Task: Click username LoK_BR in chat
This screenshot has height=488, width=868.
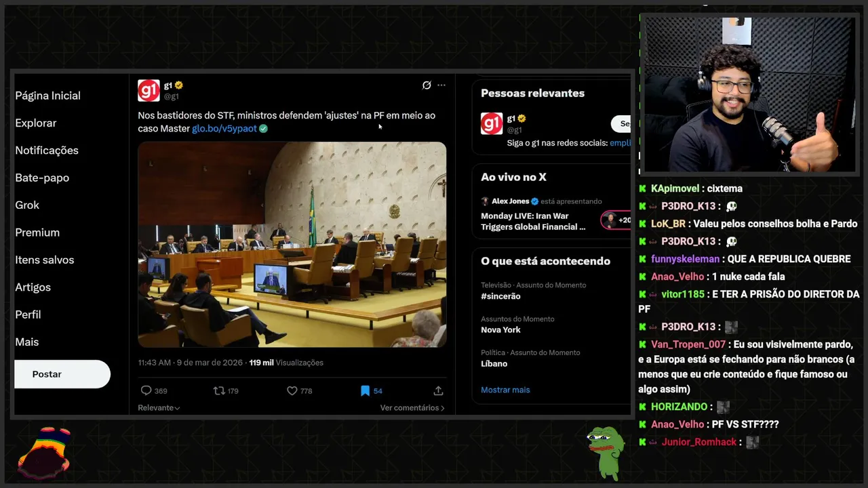Action: (669, 224)
